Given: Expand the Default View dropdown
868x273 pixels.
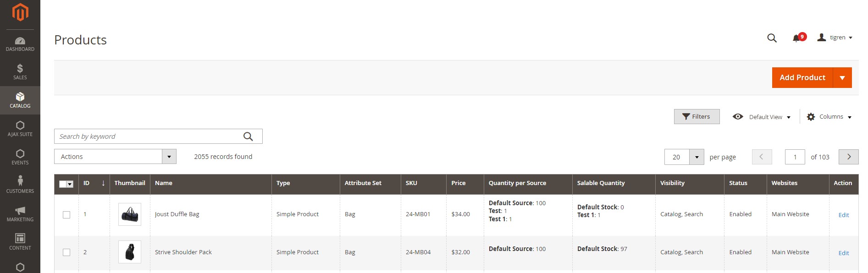Looking at the screenshot, I should point(765,117).
